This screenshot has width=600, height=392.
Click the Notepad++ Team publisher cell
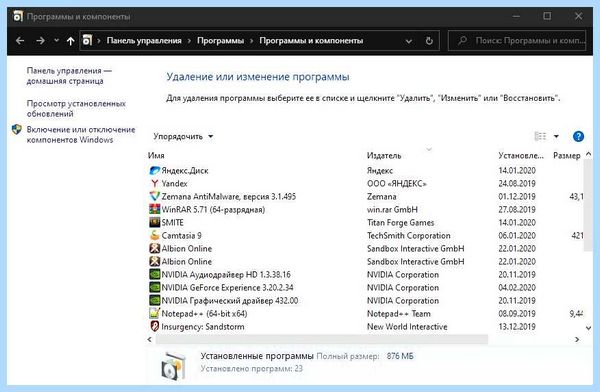(398, 314)
